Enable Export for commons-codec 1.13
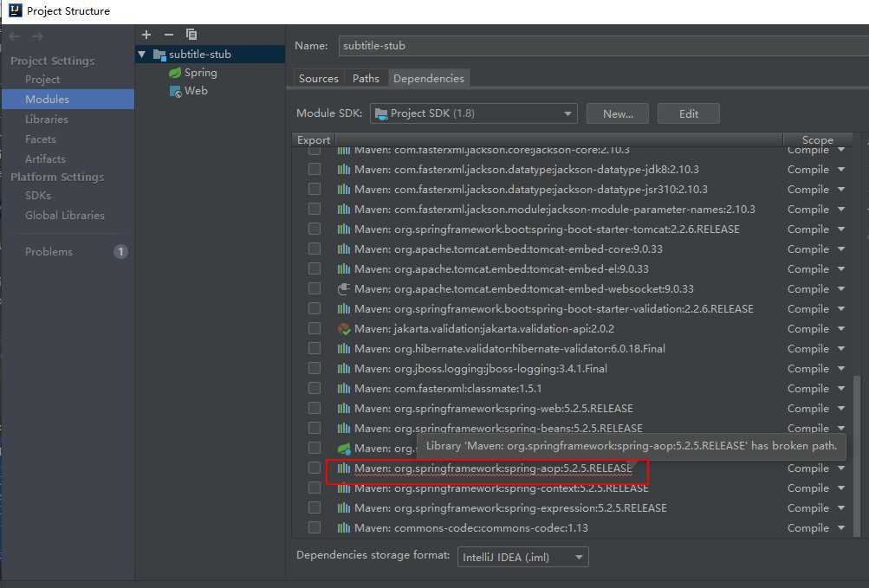The width and height of the screenshot is (869, 588). click(315, 527)
